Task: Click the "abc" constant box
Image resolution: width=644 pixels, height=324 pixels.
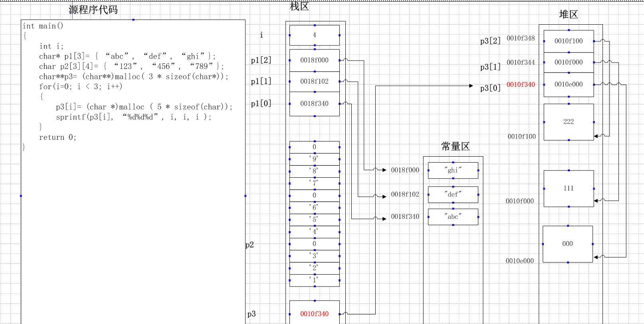Action: click(x=453, y=217)
